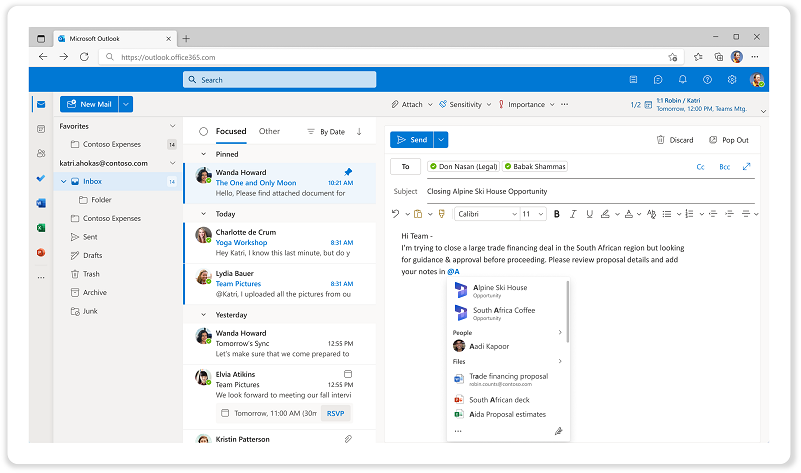801x473 pixels.
Task: Collapse the Favorites folder section
Action: coord(172,127)
